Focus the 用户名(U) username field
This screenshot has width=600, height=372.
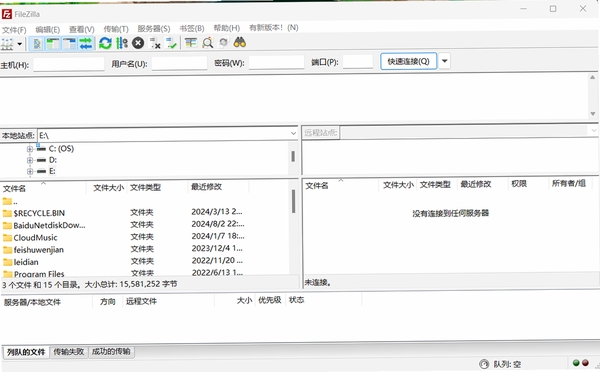click(179, 63)
